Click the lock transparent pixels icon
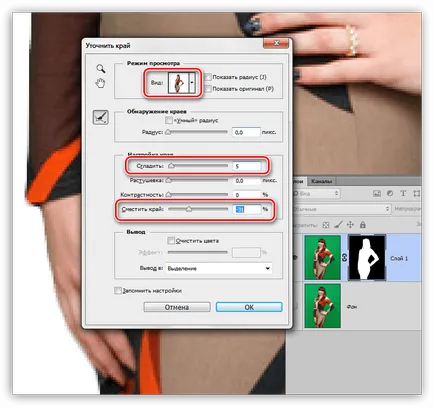434x407 pixels. tap(326, 225)
